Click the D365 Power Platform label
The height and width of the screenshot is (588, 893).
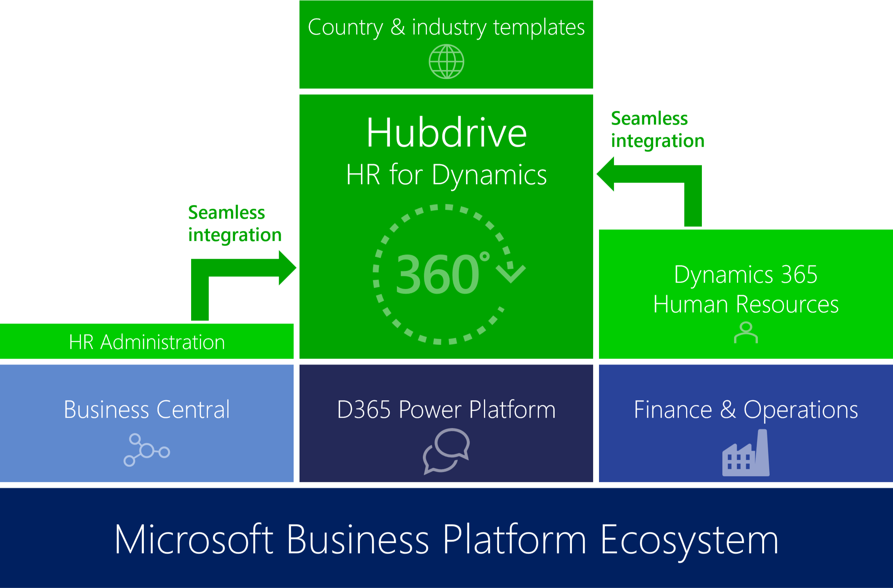[x=446, y=409]
